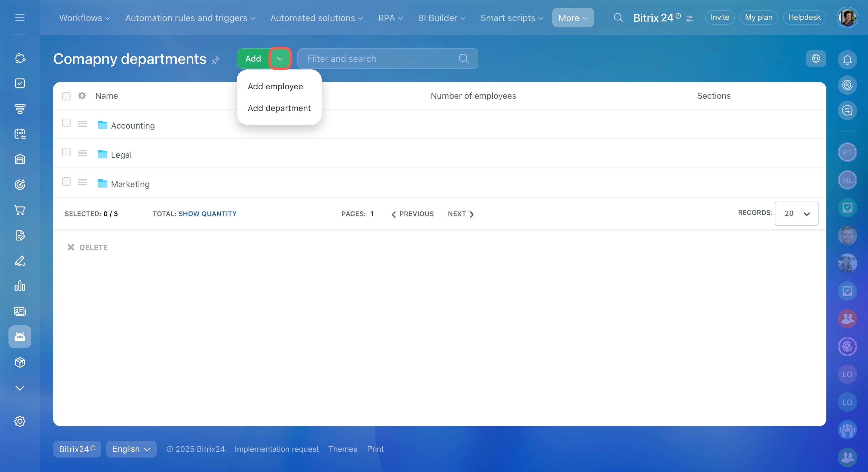Open the Marketing department
The width and height of the screenshot is (868, 472).
(130, 184)
